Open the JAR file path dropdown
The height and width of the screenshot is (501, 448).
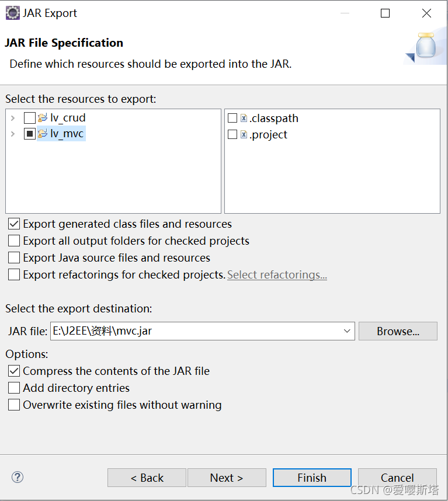[x=347, y=331]
